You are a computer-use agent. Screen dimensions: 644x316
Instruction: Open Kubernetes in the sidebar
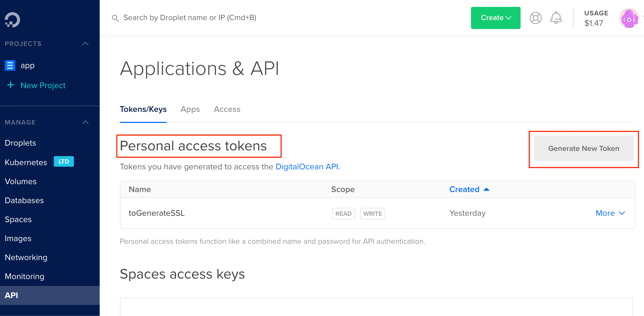click(26, 162)
